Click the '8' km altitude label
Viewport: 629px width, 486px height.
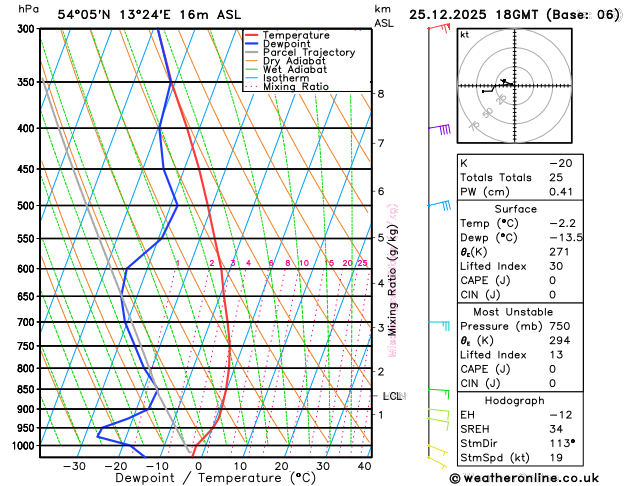pyautogui.click(x=381, y=94)
